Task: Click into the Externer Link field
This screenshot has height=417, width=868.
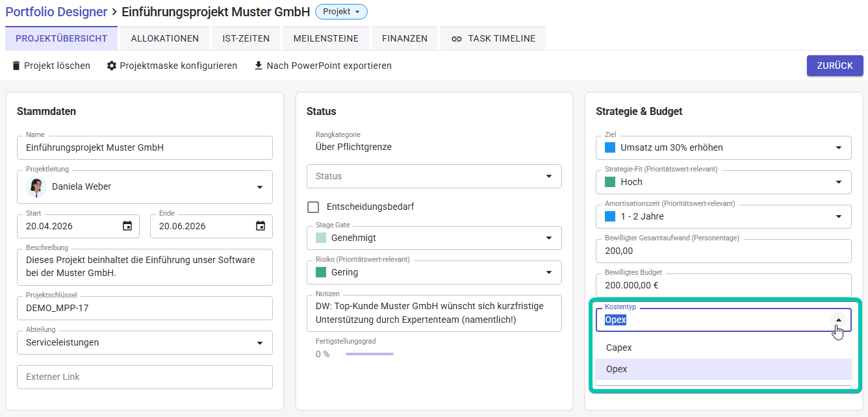Action: [x=144, y=377]
